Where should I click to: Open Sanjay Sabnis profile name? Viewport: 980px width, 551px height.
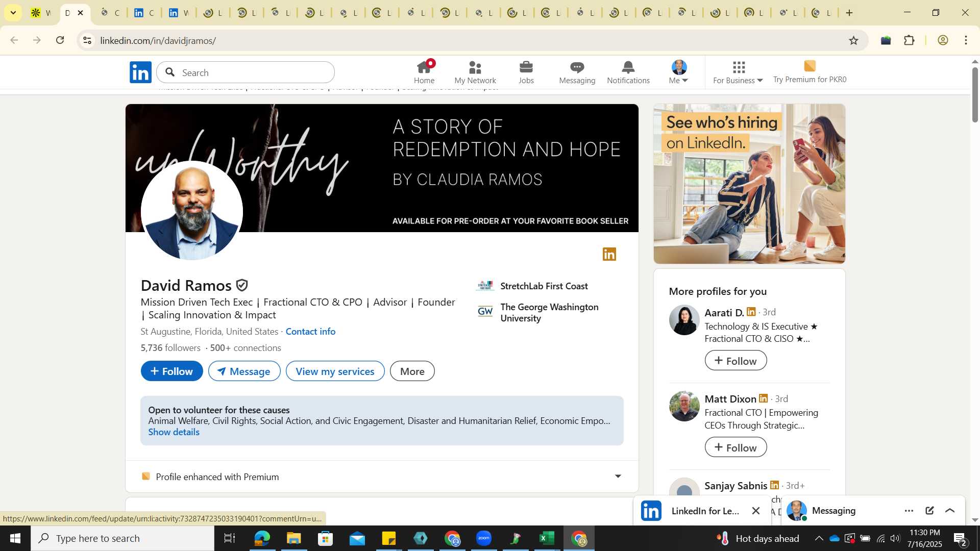736,486
